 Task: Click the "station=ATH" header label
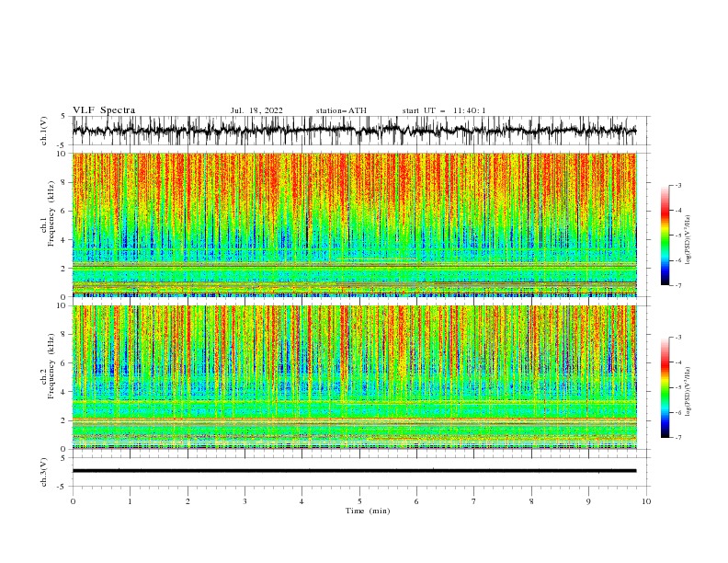pos(341,110)
